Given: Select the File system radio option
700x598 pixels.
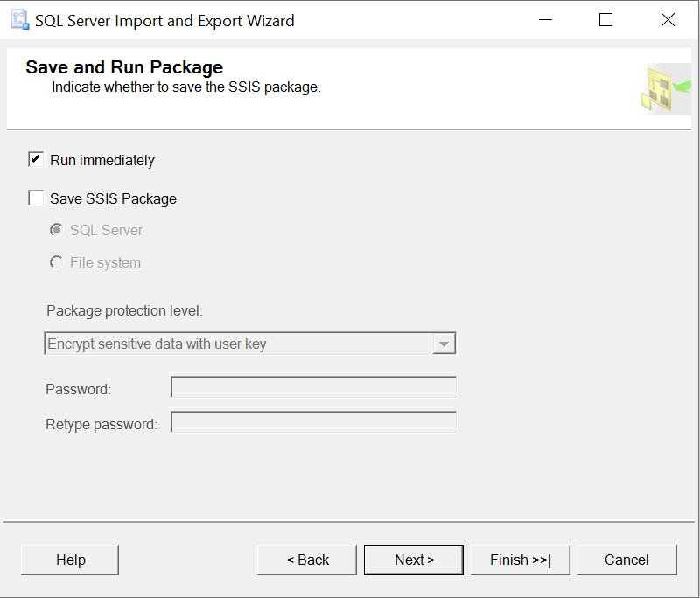Looking at the screenshot, I should pos(56,262).
